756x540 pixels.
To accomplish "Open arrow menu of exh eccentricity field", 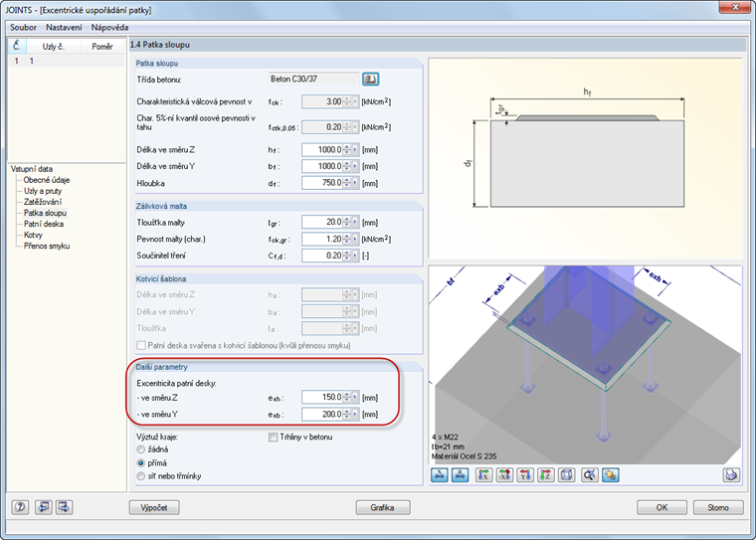I will click(355, 397).
